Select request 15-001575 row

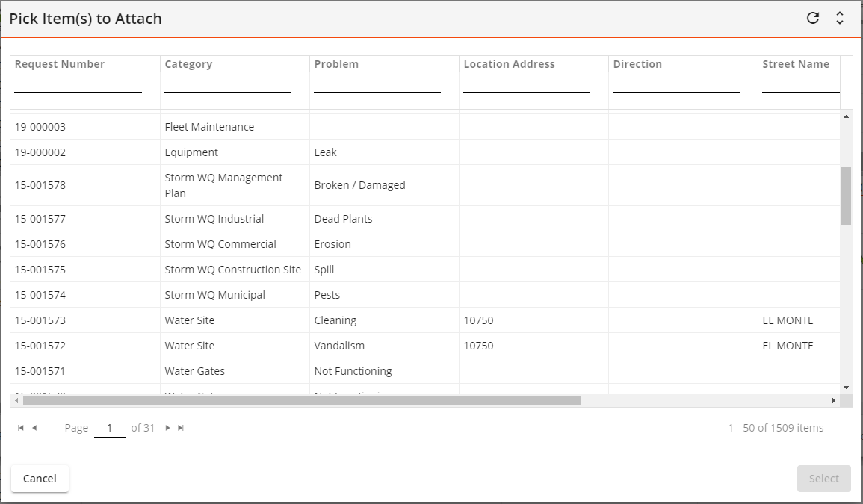coord(425,269)
